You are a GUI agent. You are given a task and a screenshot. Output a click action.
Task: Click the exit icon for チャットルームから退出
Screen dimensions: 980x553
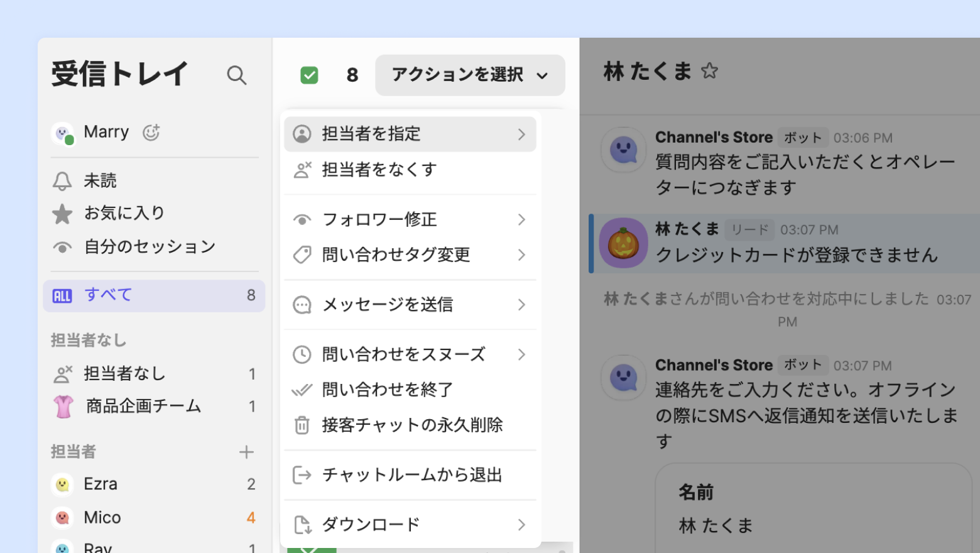(x=302, y=475)
